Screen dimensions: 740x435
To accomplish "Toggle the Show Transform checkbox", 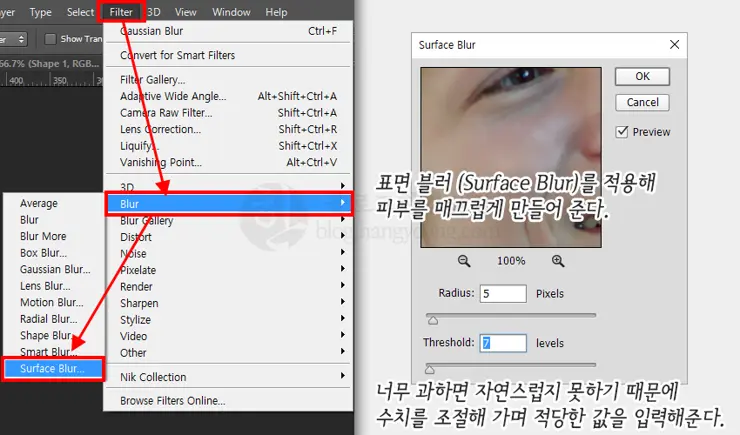I will tap(50, 39).
